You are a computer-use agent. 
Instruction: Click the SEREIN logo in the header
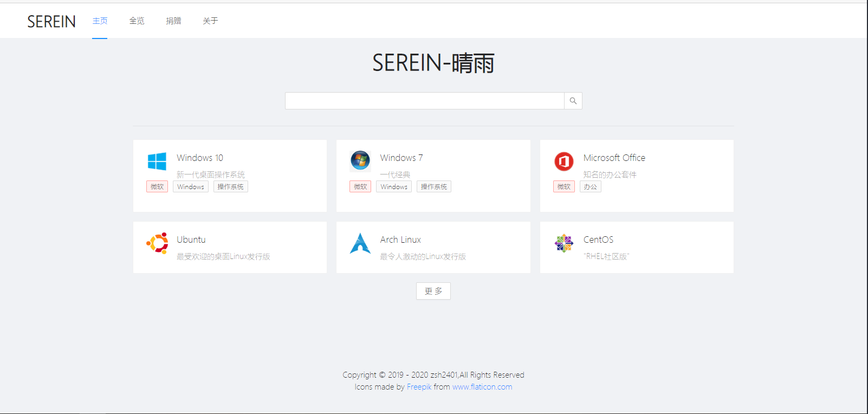click(x=51, y=21)
